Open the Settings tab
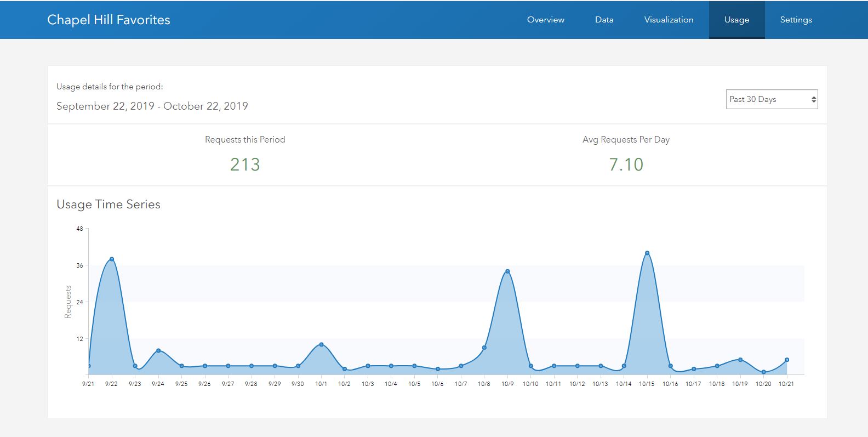The height and width of the screenshot is (437, 868). pos(796,20)
